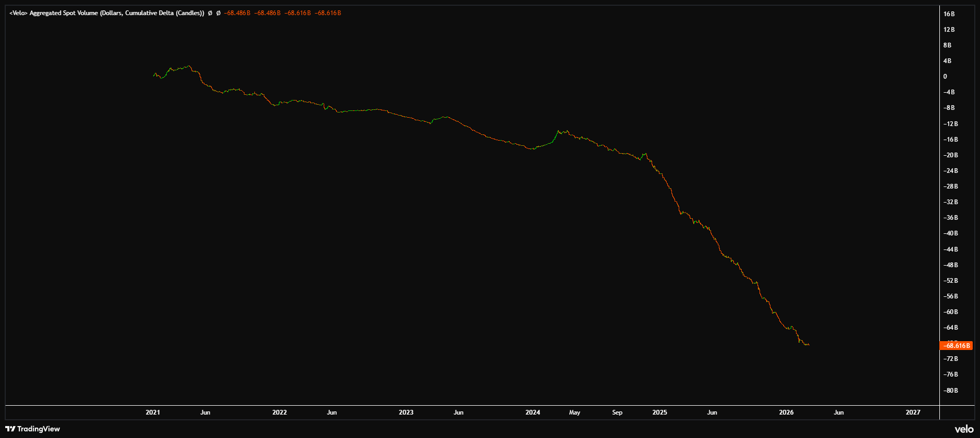The width and height of the screenshot is (980, 438).
Task: Select the −52B price scale label
Action: click(950, 281)
